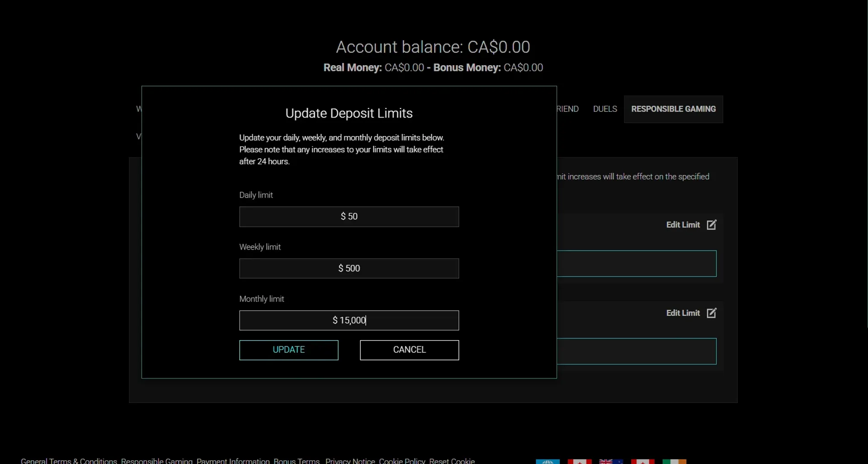Screen dimensions: 868x464
Task: Open General Terms & Conditions footer link
Action: pos(69,461)
